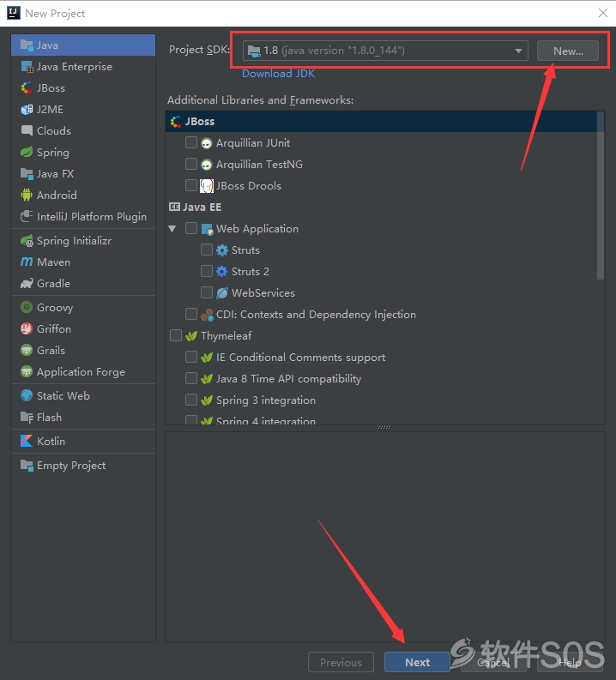This screenshot has height=680, width=616.
Task: Pick the JBoss icon in sidebar
Action: tap(27, 88)
